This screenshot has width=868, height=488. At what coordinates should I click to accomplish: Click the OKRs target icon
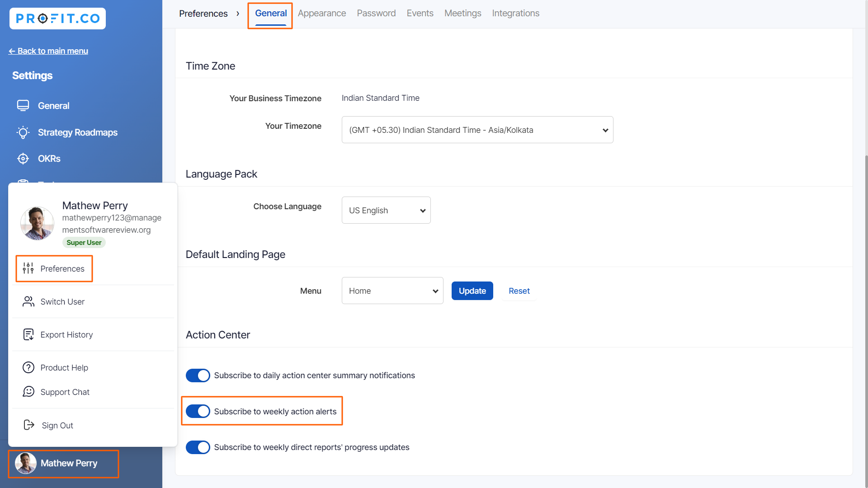click(x=23, y=159)
